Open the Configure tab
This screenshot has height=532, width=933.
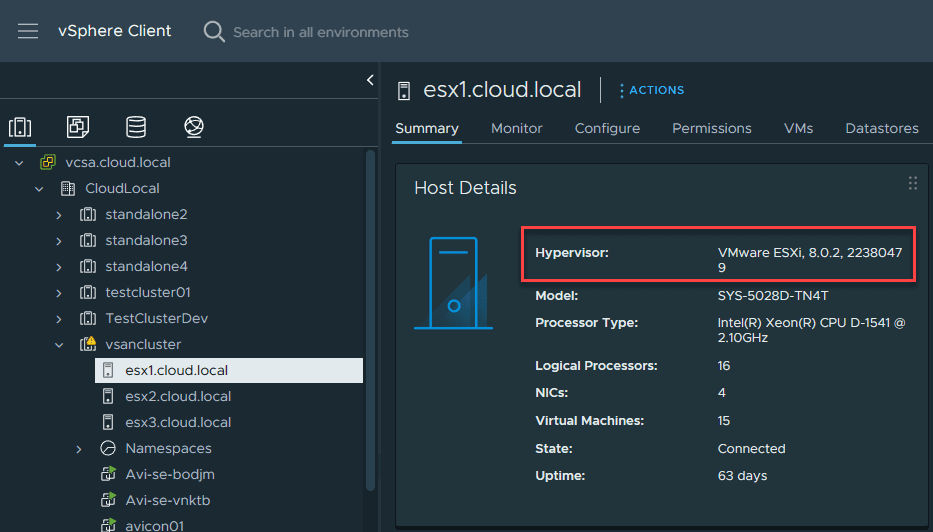(x=607, y=128)
